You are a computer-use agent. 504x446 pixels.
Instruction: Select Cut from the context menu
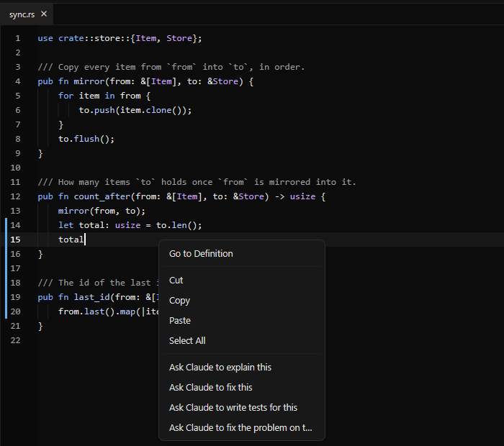242,281
